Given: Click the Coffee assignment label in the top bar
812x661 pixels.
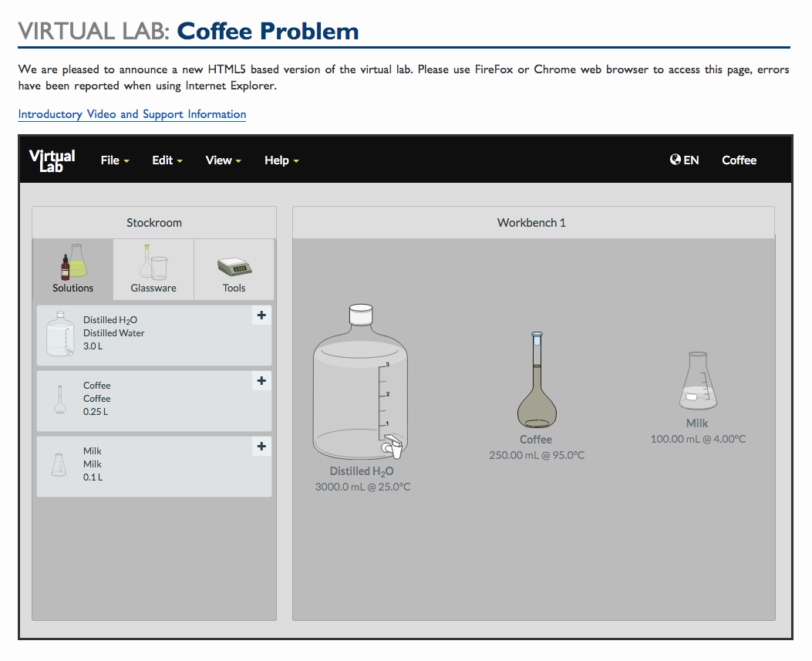Looking at the screenshot, I should click(x=738, y=160).
